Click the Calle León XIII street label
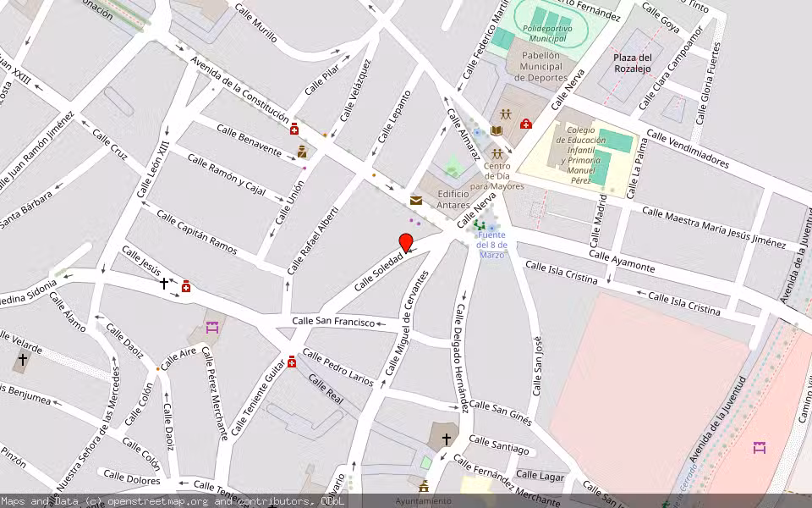812x508 pixels. coord(153,169)
